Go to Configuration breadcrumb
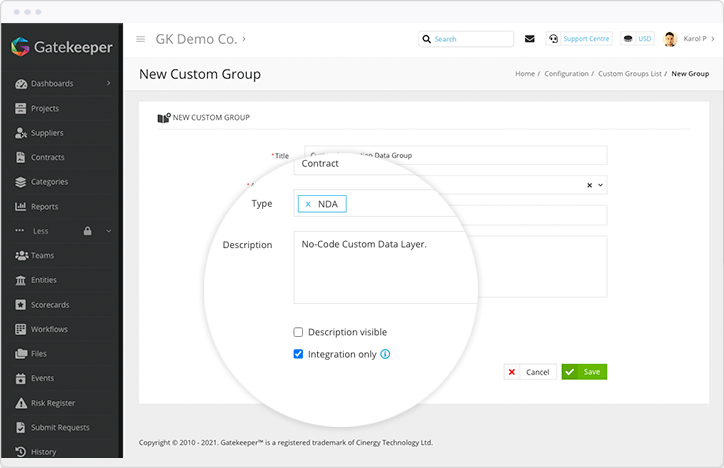This screenshot has width=724, height=468. point(566,73)
